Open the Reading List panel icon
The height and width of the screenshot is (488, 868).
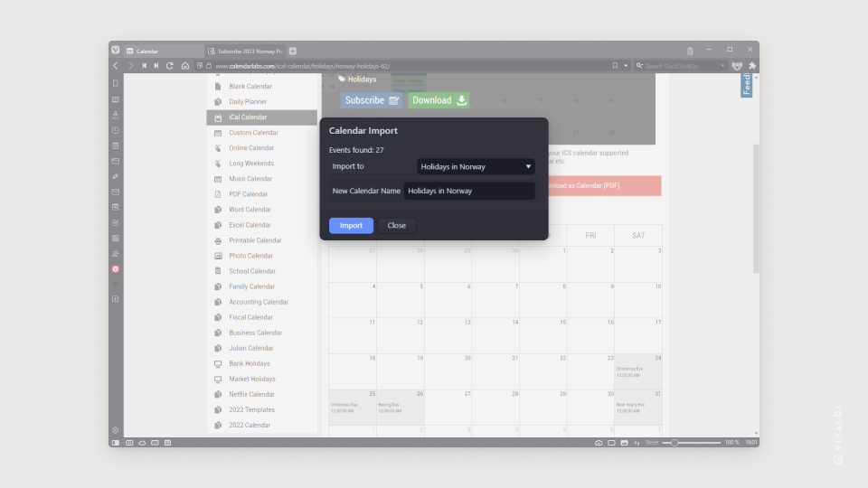[x=116, y=99]
